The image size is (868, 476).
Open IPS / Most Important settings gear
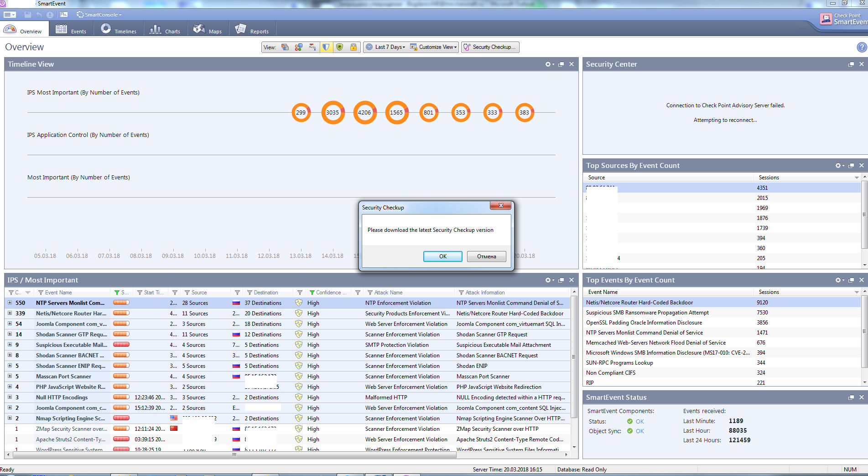pos(550,280)
